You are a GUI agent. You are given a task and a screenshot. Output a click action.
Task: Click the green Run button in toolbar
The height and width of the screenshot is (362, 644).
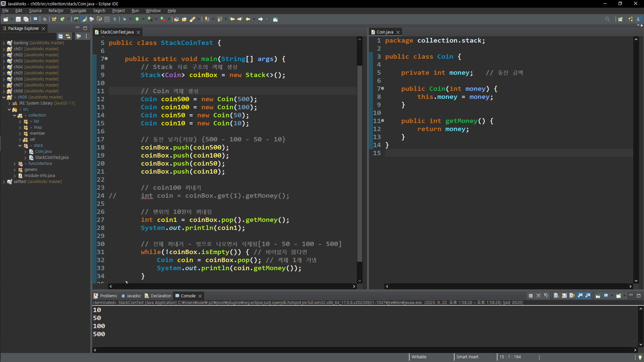pyautogui.click(x=137, y=19)
